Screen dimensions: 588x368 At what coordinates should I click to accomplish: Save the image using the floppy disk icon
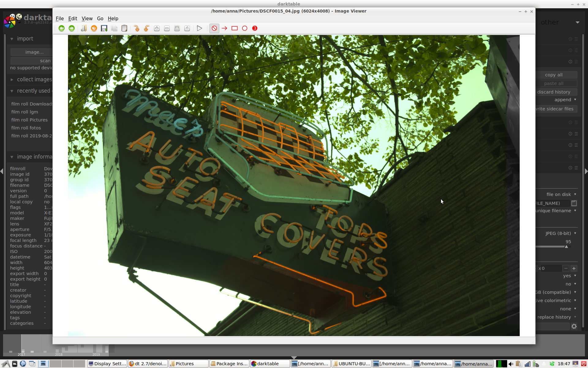[104, 28]
